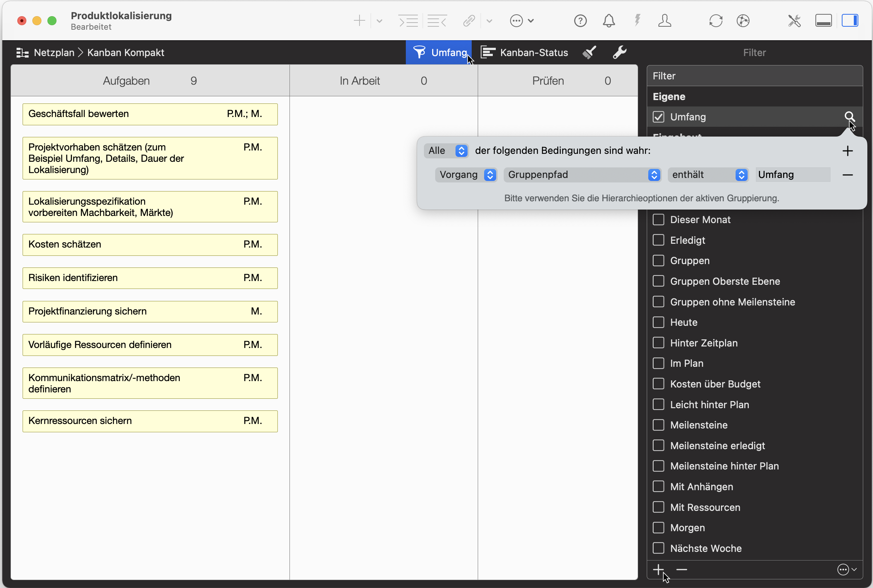Viewport: 873px width, 588px height.
Task: Check the Meilensteine filter checkbox
Action: (658, 425)
